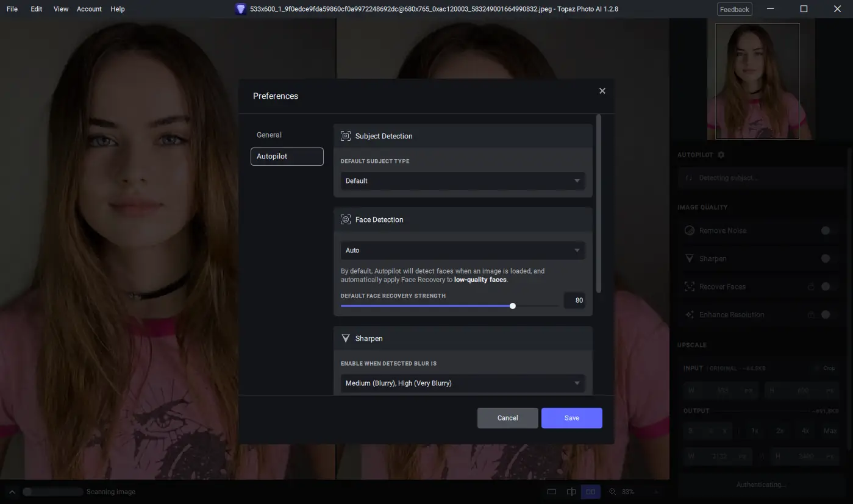Click the Default Face Recovery Strength slider handle
The image size is (853, 504).
coord(512,306)
